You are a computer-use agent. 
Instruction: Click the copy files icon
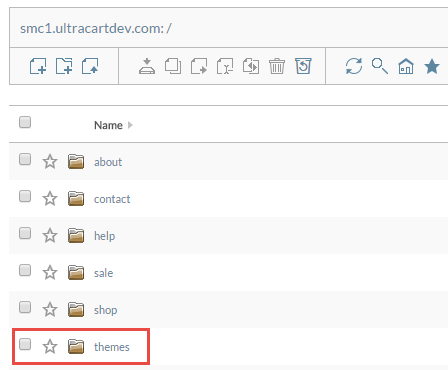pyautogui.click(x=173, y=66)
